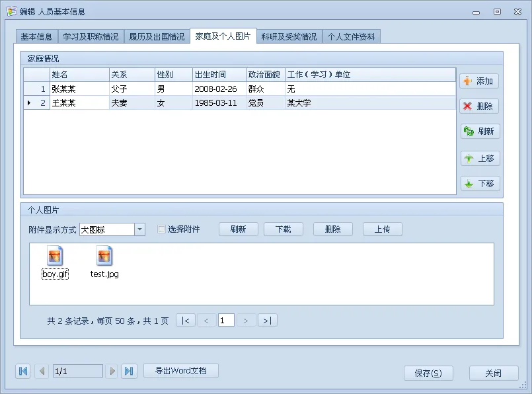Click the 工作(学习)单位 column header
The width and height of the screenshot is (532, 394).
[x=370, y=75]
